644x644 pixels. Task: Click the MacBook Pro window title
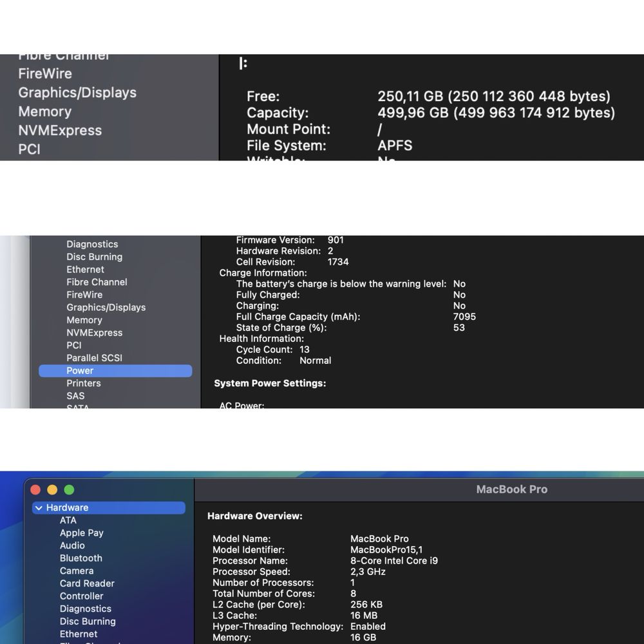(512, 489)
